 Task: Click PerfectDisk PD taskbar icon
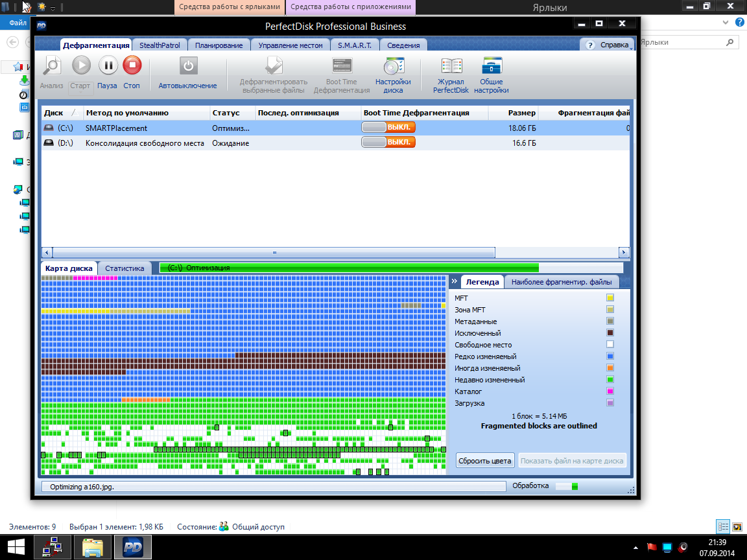click(133, 547)
